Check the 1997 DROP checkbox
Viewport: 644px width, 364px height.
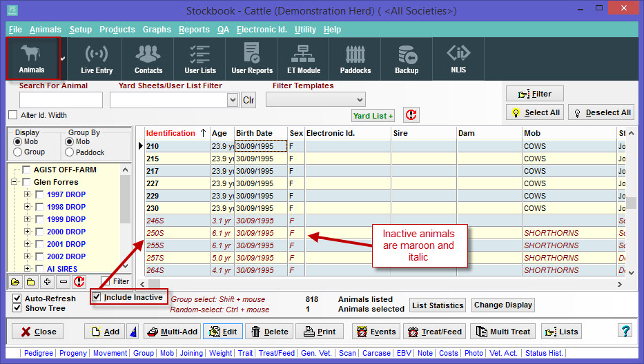point(40,194)
